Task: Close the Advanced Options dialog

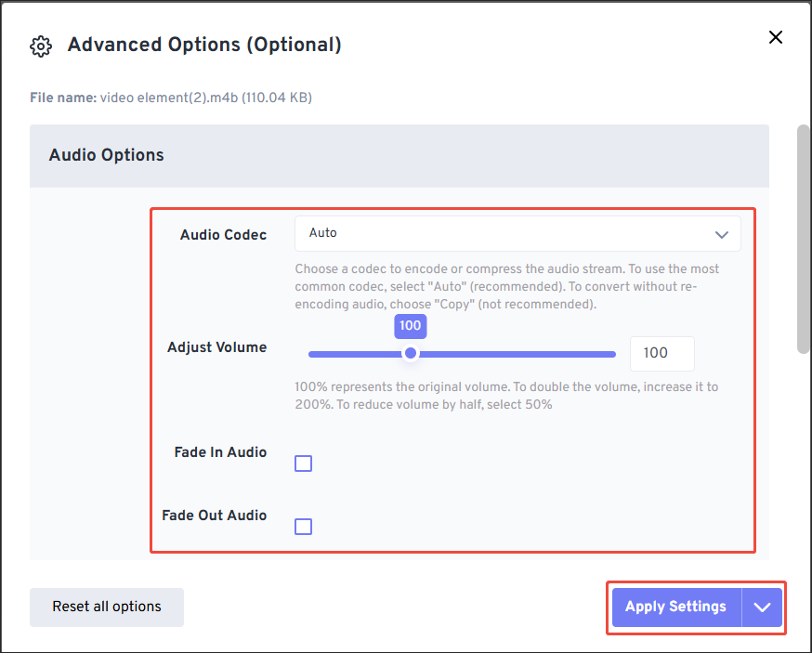Action: click(x=776, y=37)
